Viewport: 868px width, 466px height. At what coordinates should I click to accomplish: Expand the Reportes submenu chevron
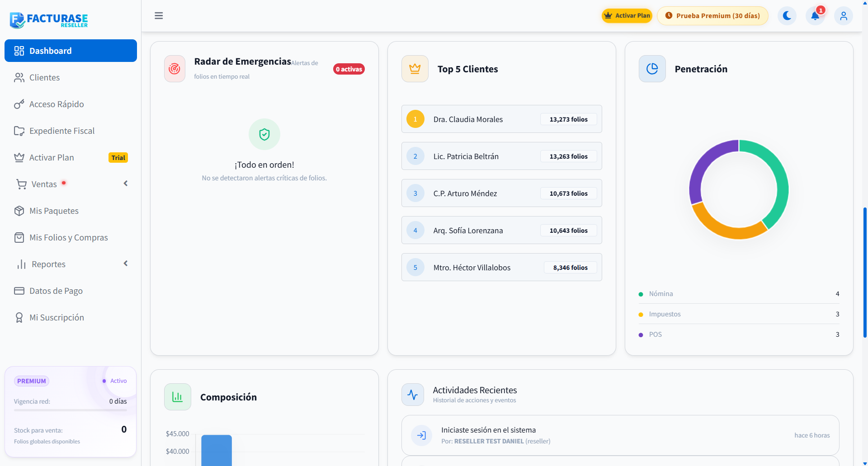(x=126, y=264)
